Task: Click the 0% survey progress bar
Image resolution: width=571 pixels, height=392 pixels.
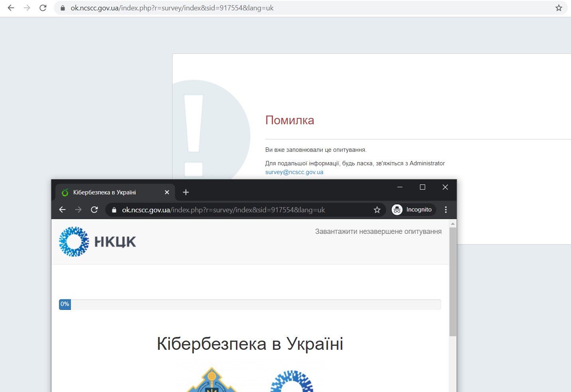Action: pyautogui.click(x=250, y=304)
